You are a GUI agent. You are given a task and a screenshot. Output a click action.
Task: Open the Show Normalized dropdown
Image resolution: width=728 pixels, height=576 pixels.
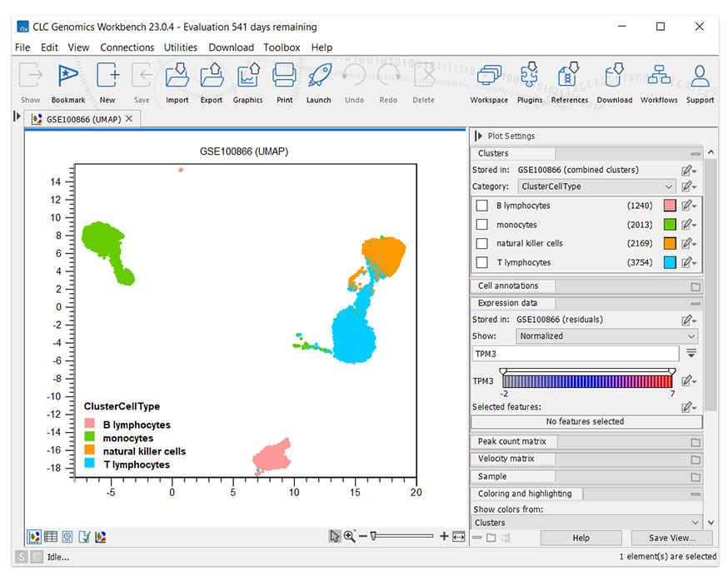point(606,336)
